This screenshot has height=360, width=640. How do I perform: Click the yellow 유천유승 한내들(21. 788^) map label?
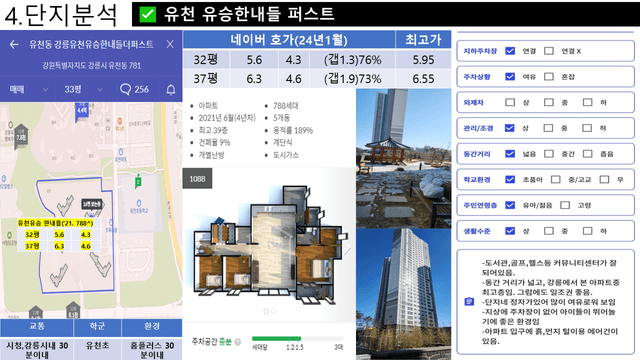point(55,223)
